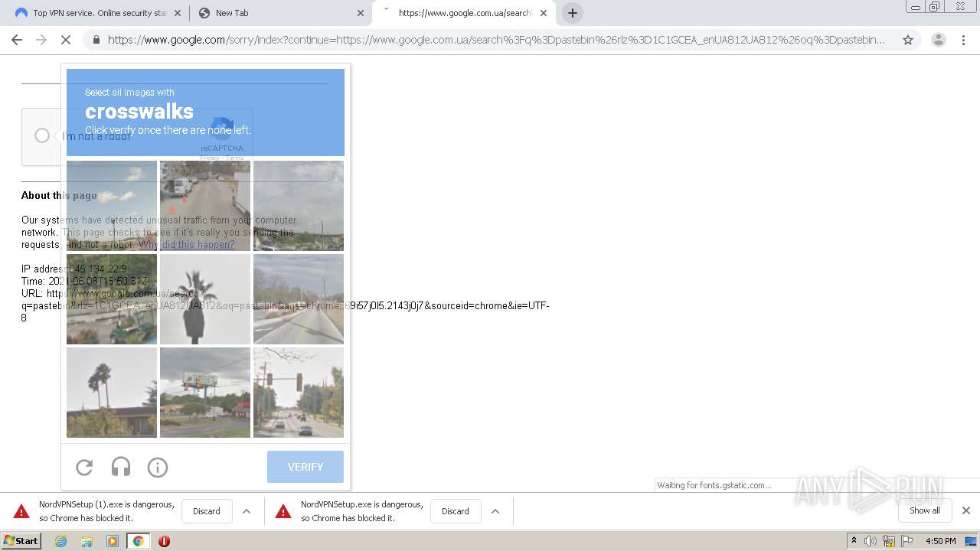The height and width of the screenshot is (551, 980).
Task: Click Show all downloads
Action: click(x=925, y=510)
